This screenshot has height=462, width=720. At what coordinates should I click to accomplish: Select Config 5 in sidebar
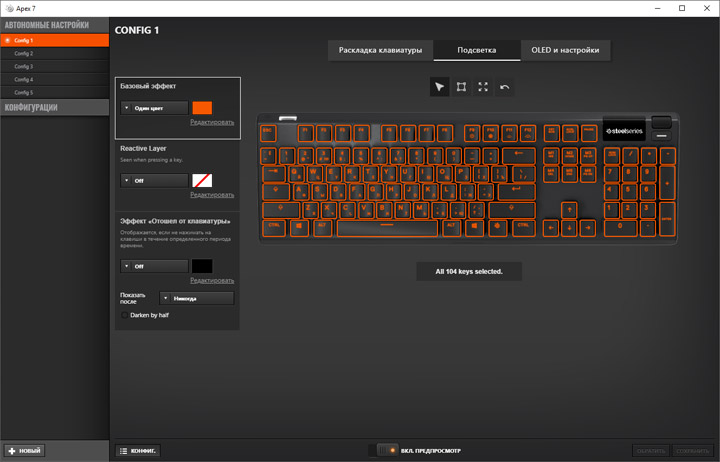(x=55, y=92)
